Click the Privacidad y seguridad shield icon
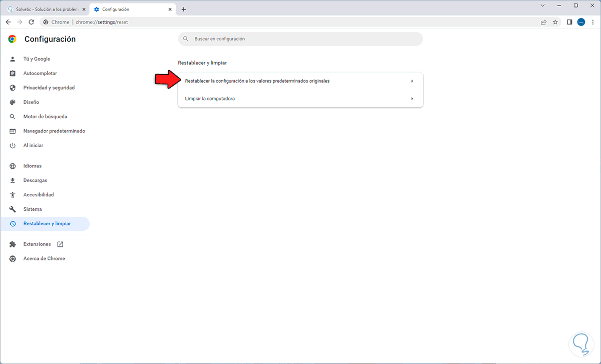This screenshot has width=601, height=364. [x=13, y=88]
